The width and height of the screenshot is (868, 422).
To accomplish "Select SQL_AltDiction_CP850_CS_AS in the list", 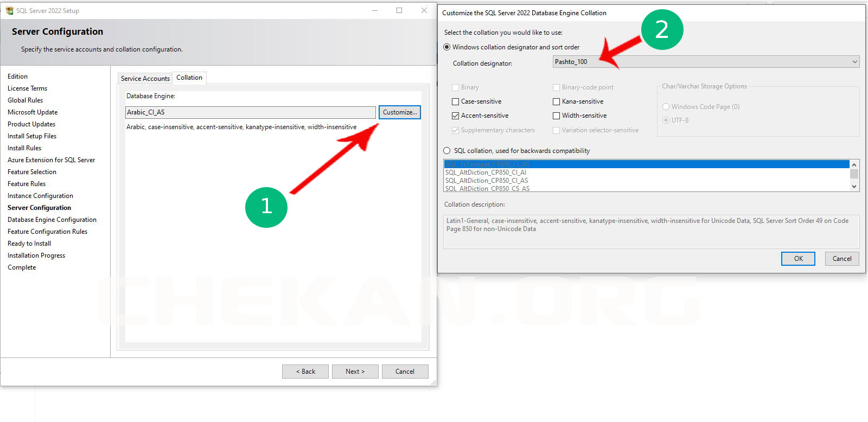I will click(647, 188).
